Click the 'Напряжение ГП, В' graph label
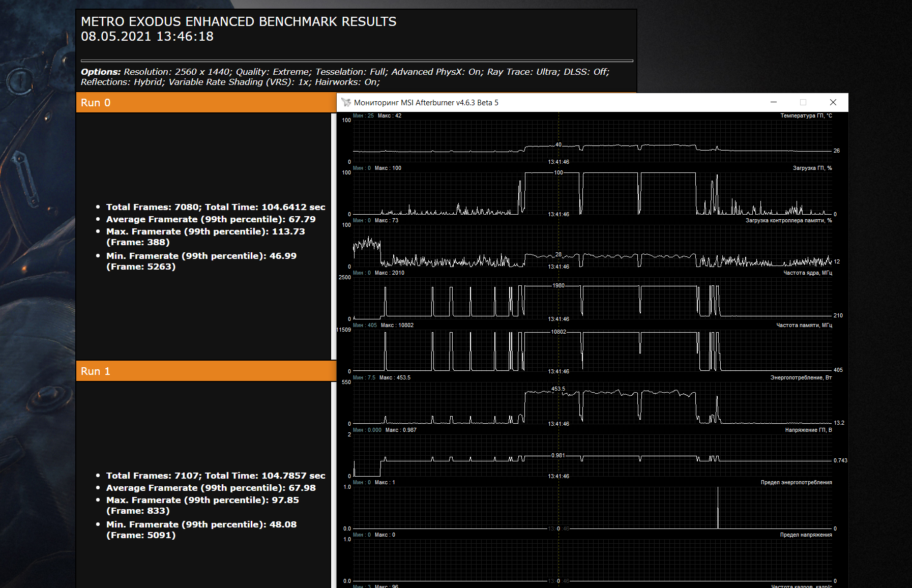The image size is (912, 588). point(809,430)
